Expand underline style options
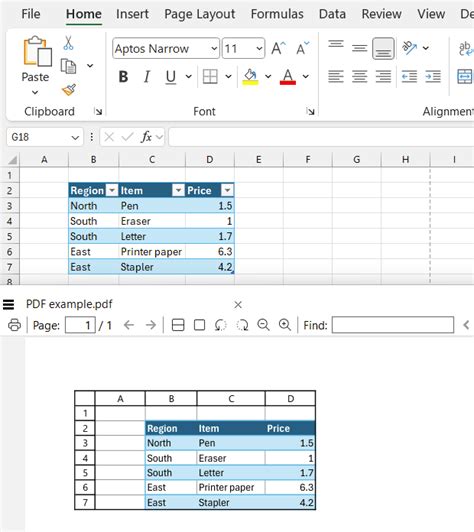This screenshot has height=532, width=474. tap(188, 77)
